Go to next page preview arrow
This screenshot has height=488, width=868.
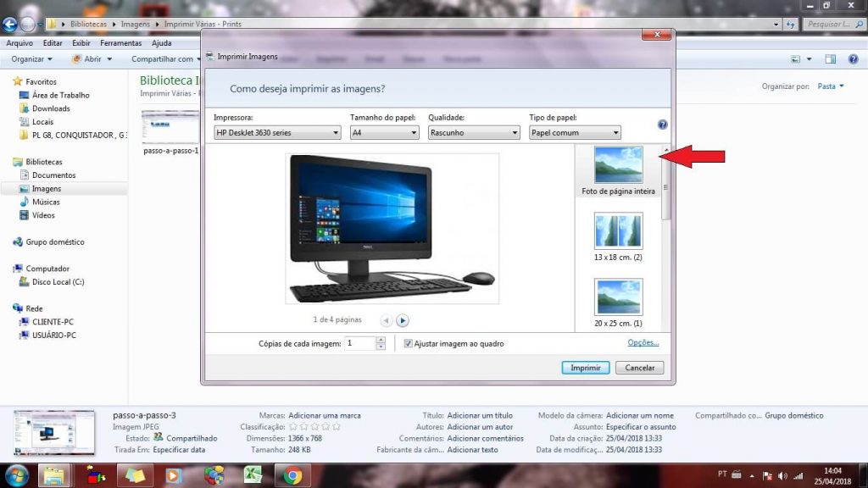click(403, 320)
